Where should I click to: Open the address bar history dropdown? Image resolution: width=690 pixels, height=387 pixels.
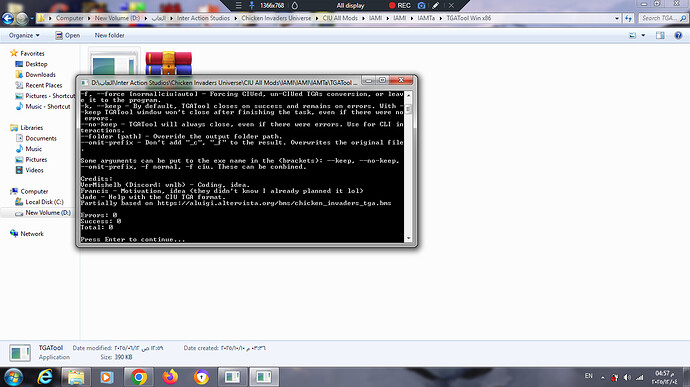click(x=617, y=18)
